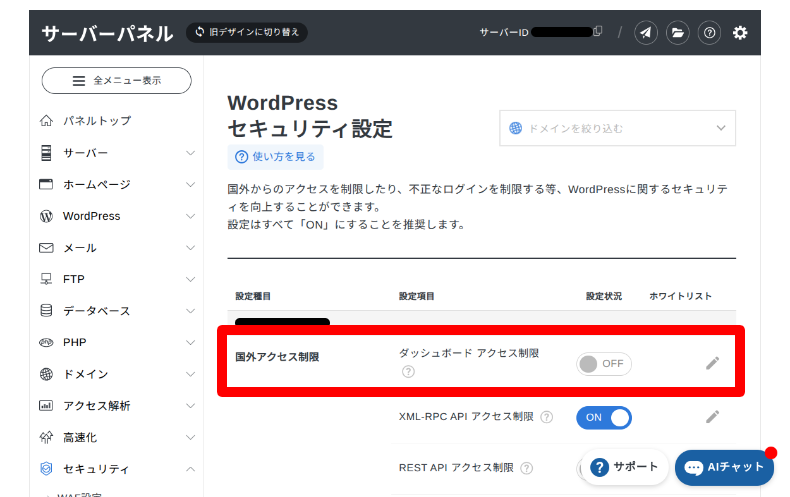Expand the WordPress sidebar chevron
This screenshot has width=790, height=497.
[x=190, y=216]
